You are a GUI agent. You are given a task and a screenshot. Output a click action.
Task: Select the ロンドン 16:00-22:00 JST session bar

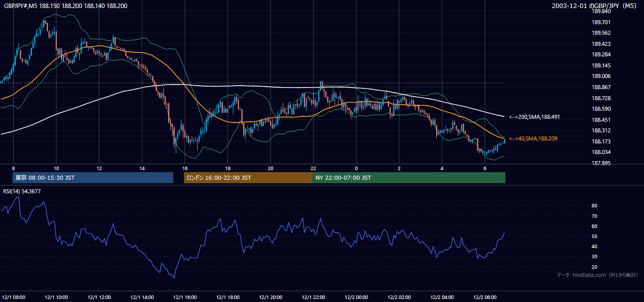(x=248, y=178)
